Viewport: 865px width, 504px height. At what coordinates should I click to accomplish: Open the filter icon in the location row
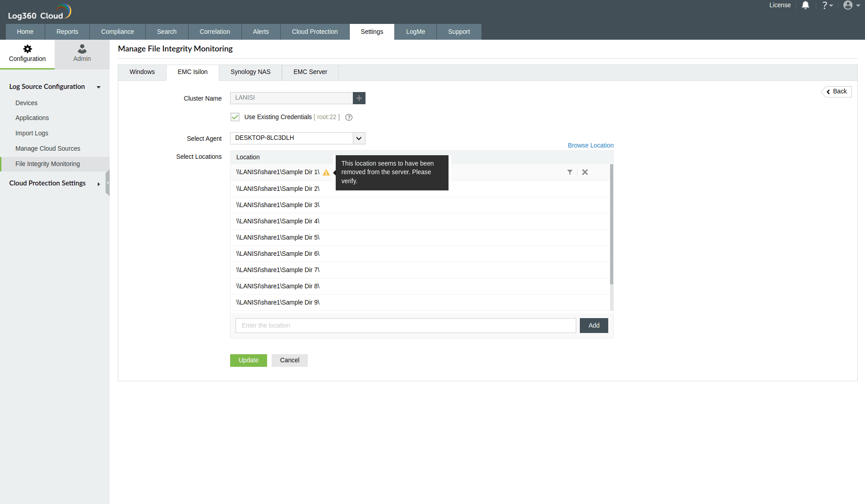(569, 172)
